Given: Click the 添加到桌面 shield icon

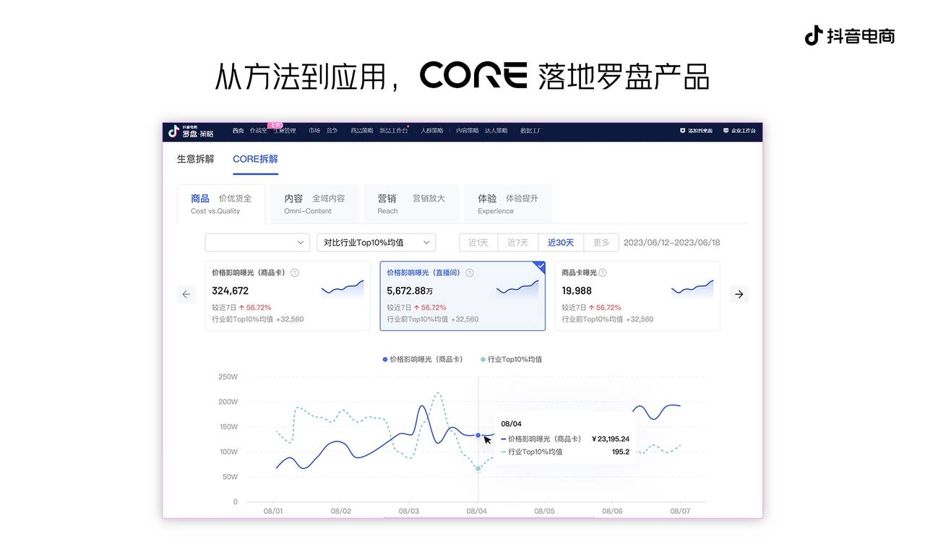Looking at the screenshot, I should point(682,131).
